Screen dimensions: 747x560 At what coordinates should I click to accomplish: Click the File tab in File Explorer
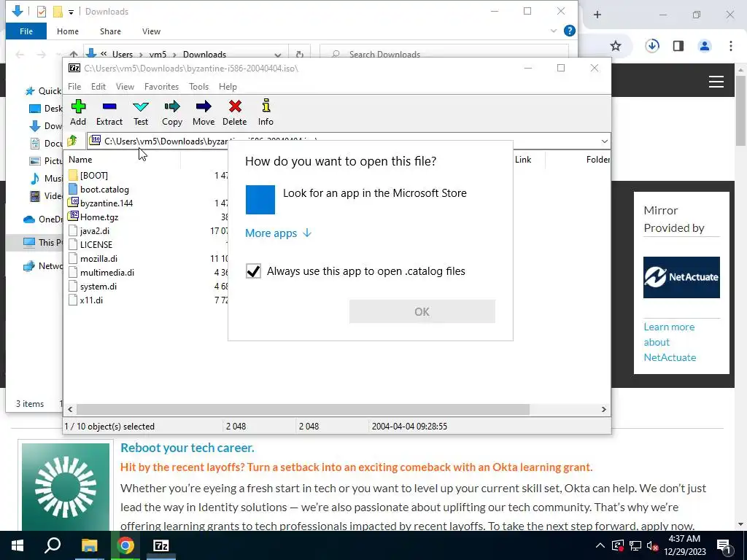coord(26,31)
